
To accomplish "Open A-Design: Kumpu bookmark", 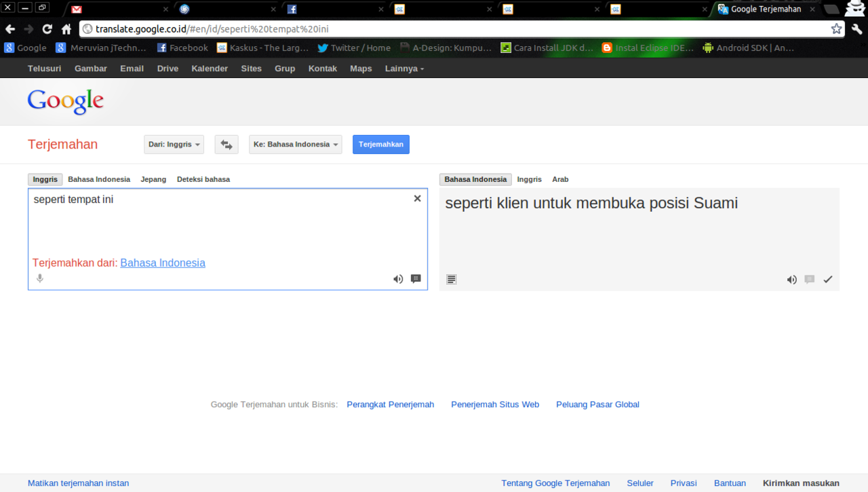I will [x=446, y=48].
